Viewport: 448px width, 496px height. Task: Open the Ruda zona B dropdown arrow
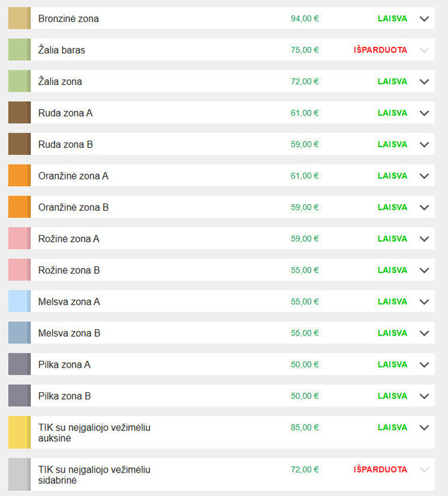pos(424,145)
